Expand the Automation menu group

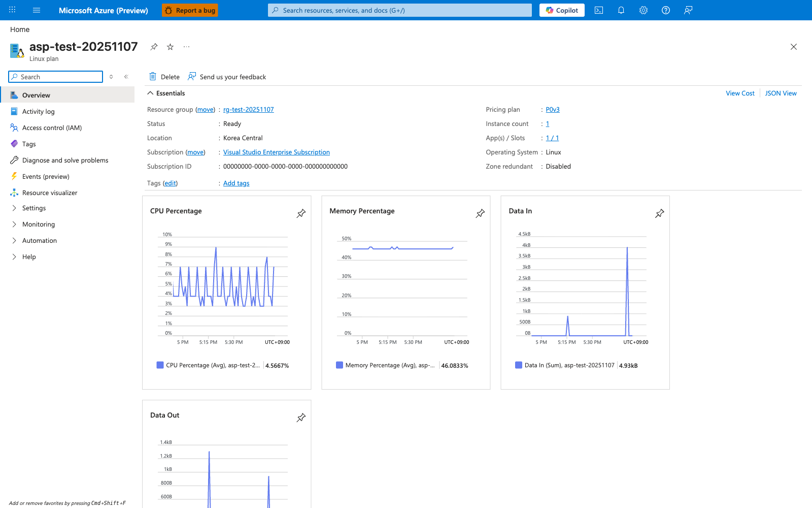point(14,240)
